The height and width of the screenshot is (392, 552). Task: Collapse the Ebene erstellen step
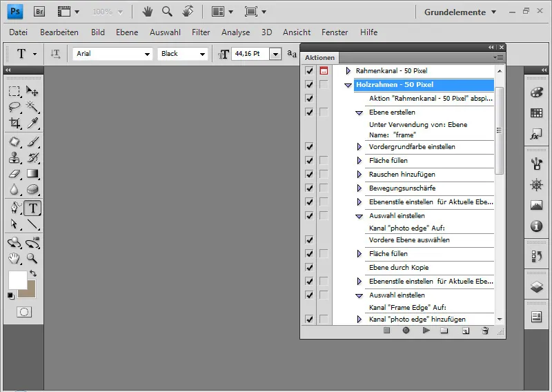pos(359,112)
